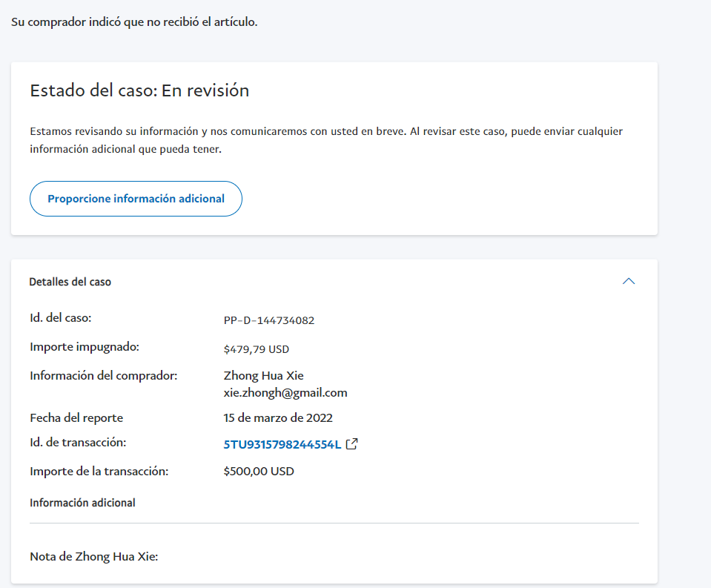Click Estado del caso: En revisión heading
Screen dimensions: 711x588
coord(139,90)
